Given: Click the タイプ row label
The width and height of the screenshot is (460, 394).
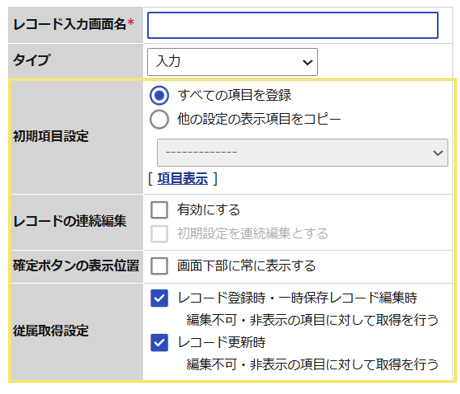Looking at the screenshot, I should tap(32, 60).
